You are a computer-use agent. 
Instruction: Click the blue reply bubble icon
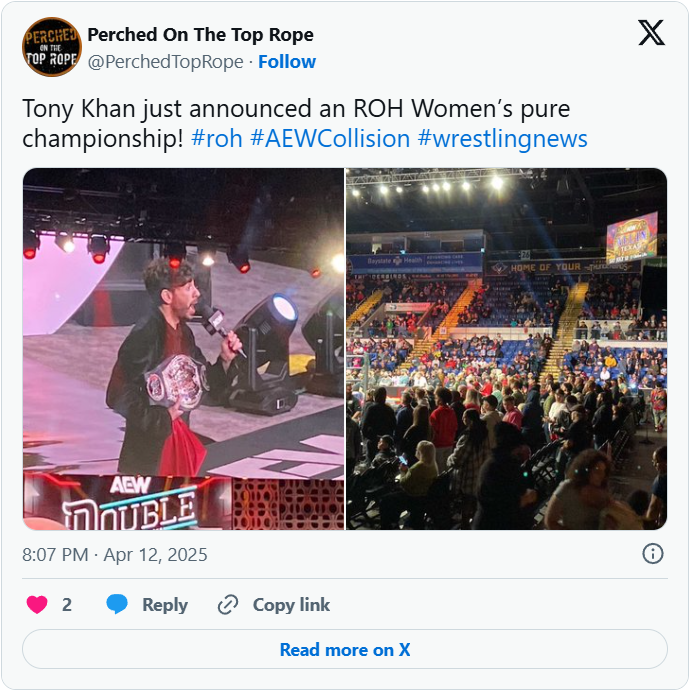117,604
